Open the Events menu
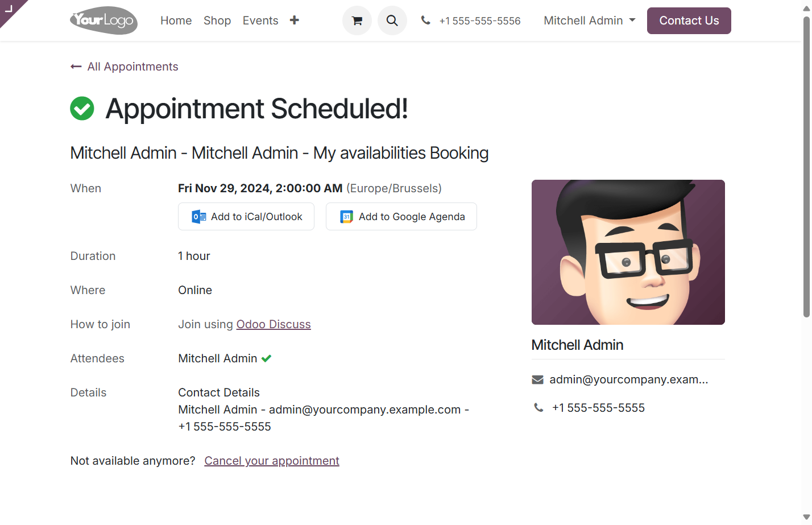The height and width of the screenshot is (525, 812). tap(260, 20)
